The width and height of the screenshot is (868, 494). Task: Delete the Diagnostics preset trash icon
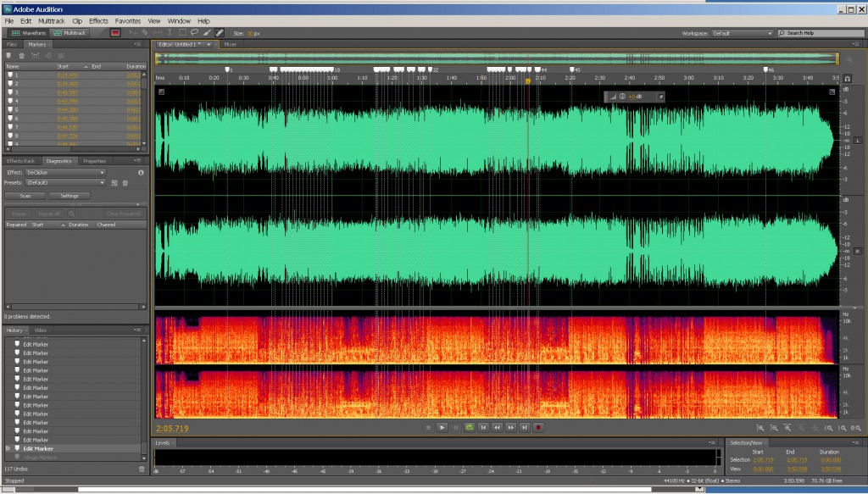tap(125, 182)
